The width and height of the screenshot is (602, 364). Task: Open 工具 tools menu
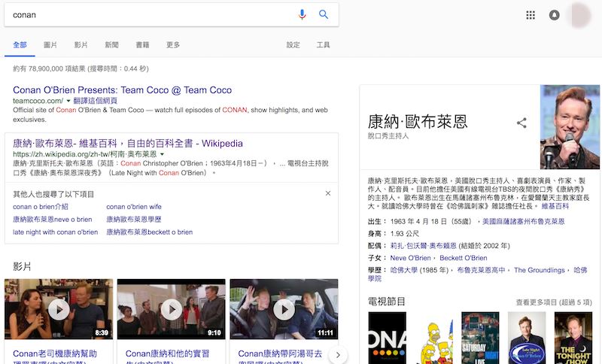[x=324, y=45]
